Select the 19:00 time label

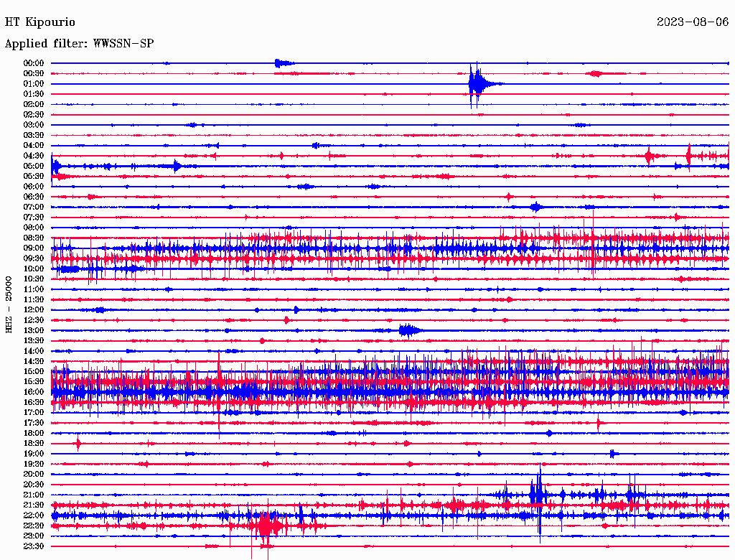[x=34, y=454]
